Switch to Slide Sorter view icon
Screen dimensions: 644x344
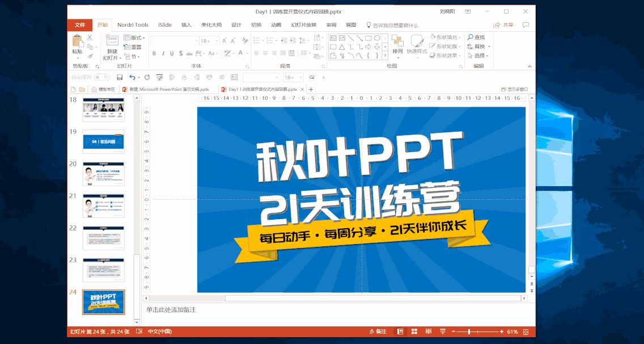[x=414, y=331]
